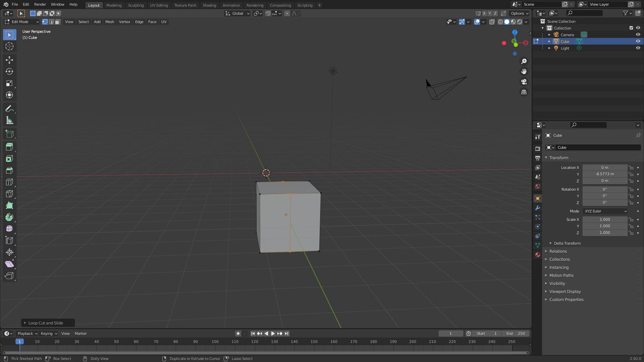Expand the Delta Transform section

click(x=567, y=243)
